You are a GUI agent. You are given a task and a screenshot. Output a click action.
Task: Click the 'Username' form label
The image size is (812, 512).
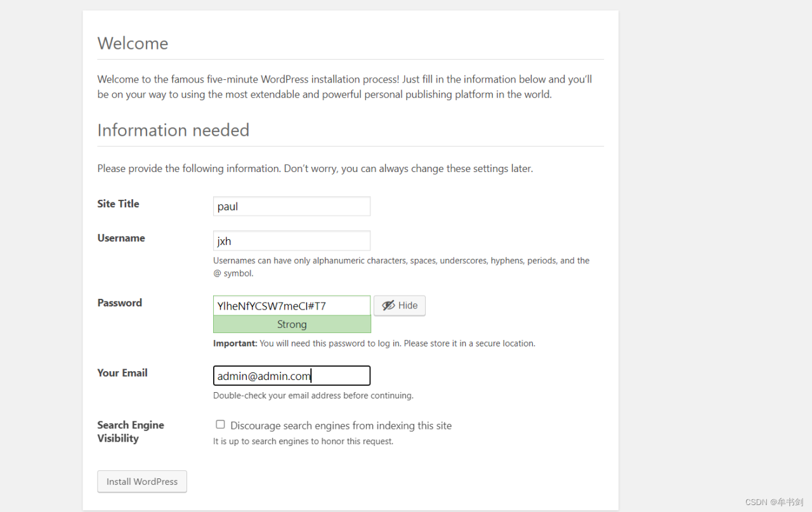[x=121, y=238]
